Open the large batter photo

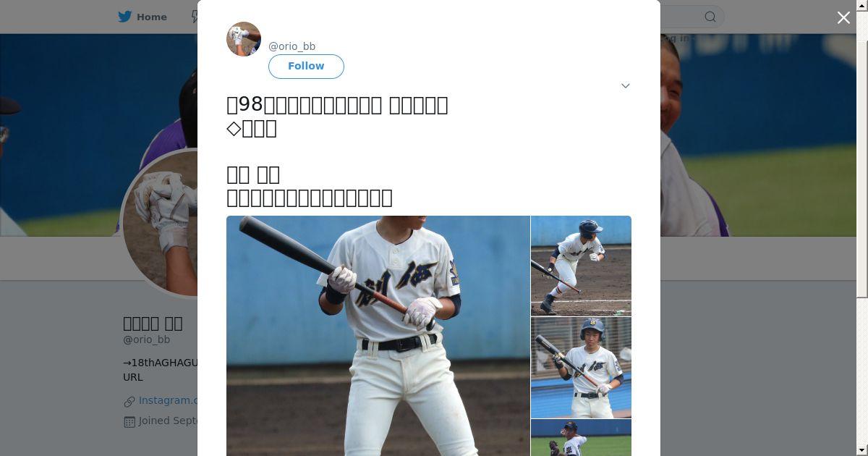pyautogui.click(x=378, y=336)
